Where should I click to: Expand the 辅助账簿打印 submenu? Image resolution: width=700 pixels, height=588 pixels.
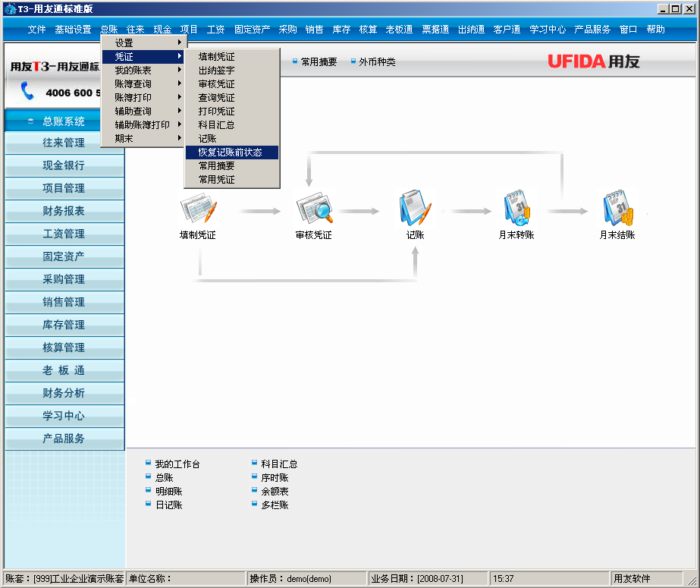coord(143,125)
